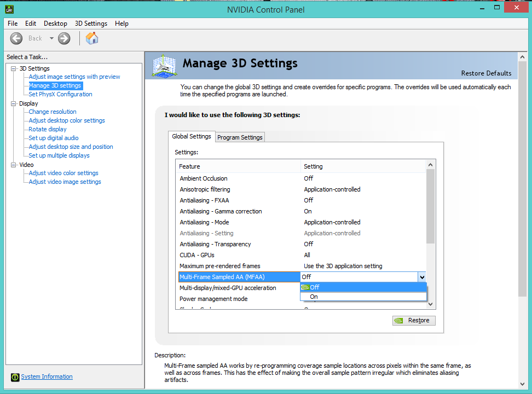The height and width of the screenshot is (394, 532).
Task: Open Rotate display task
Action: (48, 129)
